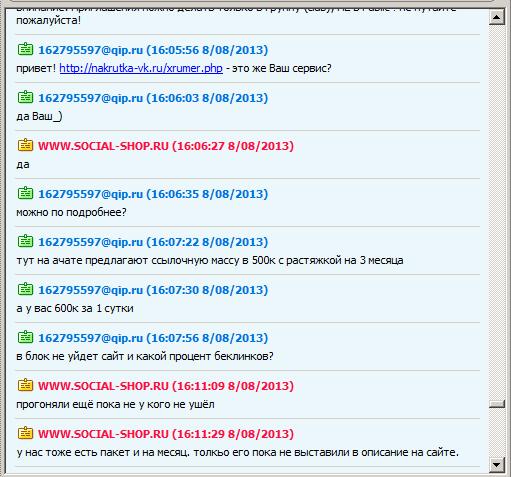Click message about 'ссылочную массу в 500к'
Viewport: 511px width, 477px height.
coord(210,260)
